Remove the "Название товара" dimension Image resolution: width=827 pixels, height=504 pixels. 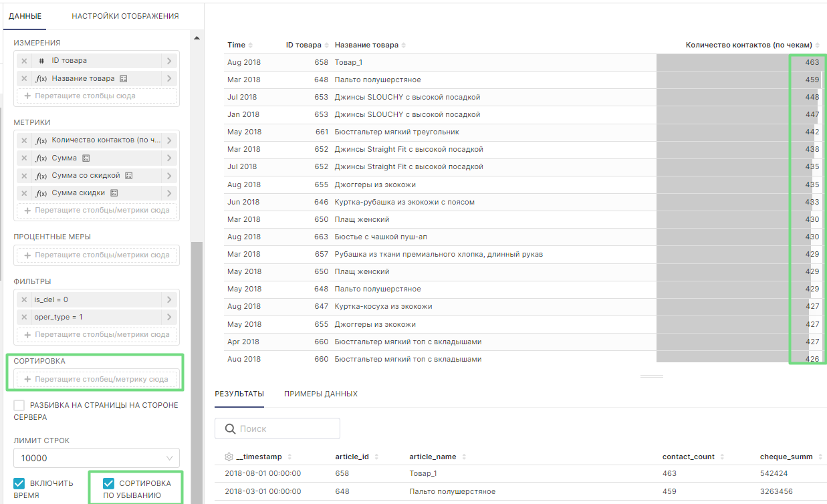pyautogui.click(x=24, y=78)
